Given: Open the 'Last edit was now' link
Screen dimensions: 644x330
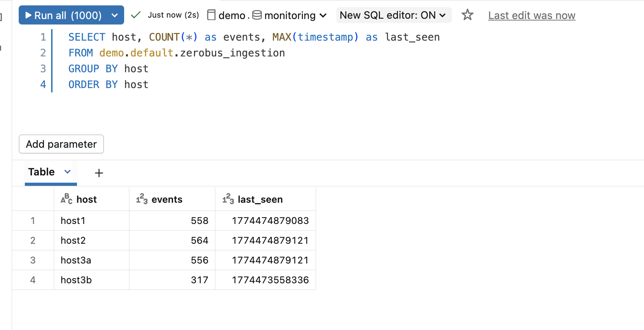Looking at the screenshot, I should [531, 15].
